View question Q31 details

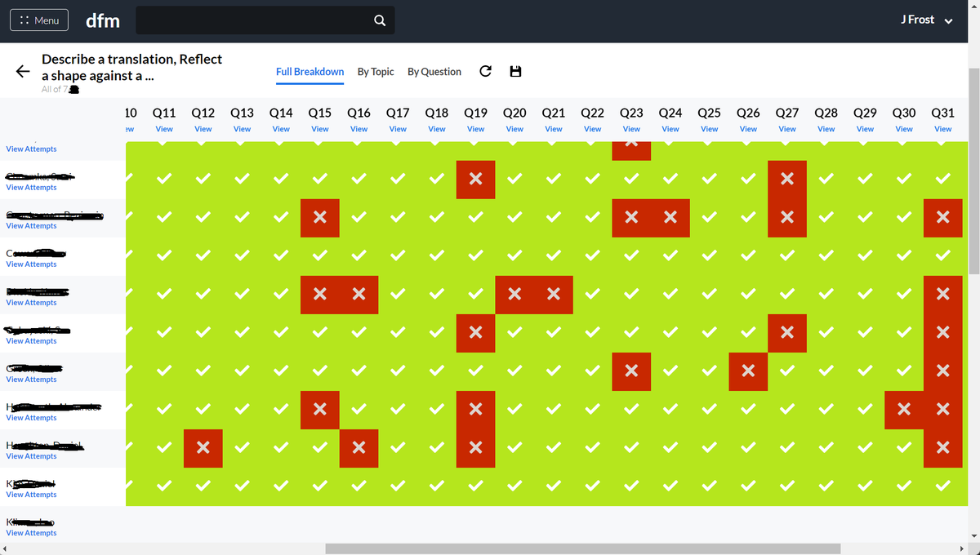942,128
